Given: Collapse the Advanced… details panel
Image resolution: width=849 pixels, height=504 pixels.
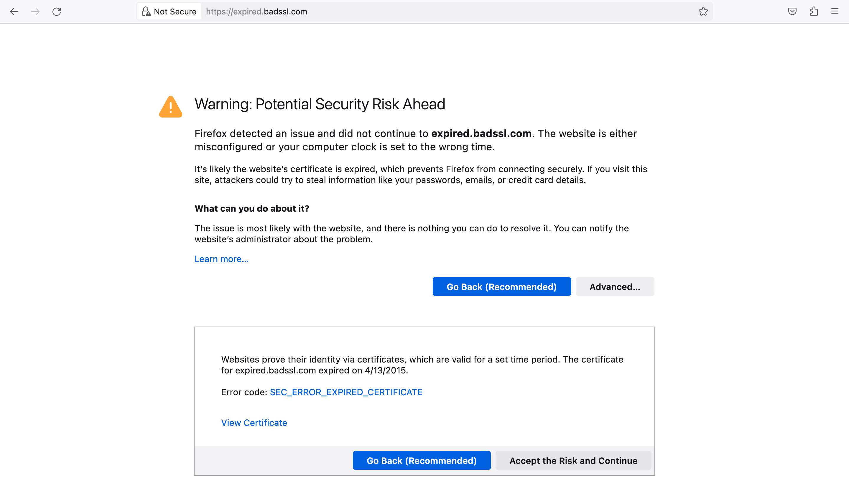Looking at the screenshot, I should 614,287.
